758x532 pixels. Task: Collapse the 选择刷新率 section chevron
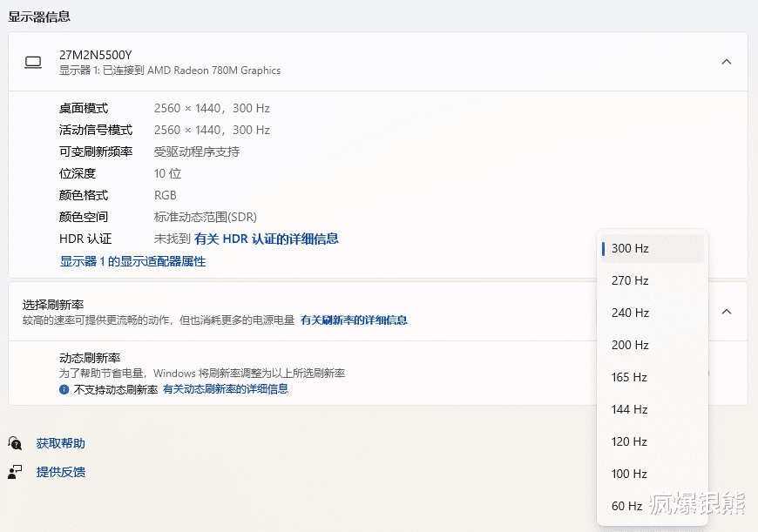pos(726,312)
